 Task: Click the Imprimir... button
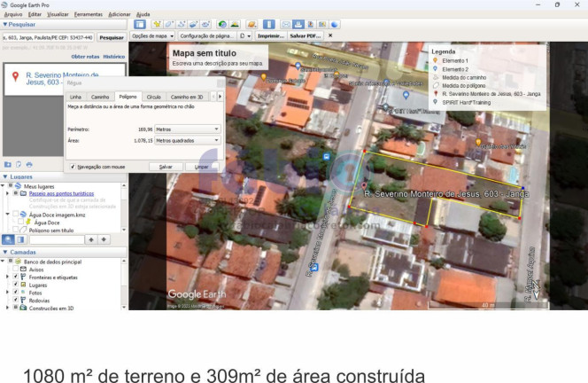271,35
